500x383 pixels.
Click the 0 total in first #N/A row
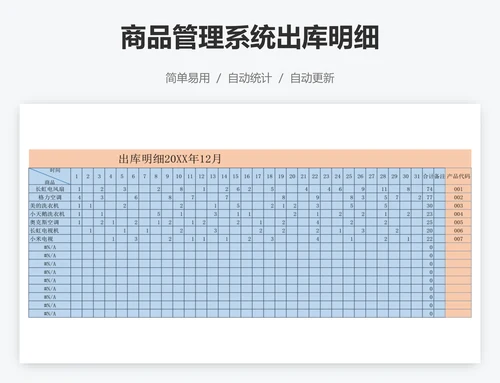point(429,247)
